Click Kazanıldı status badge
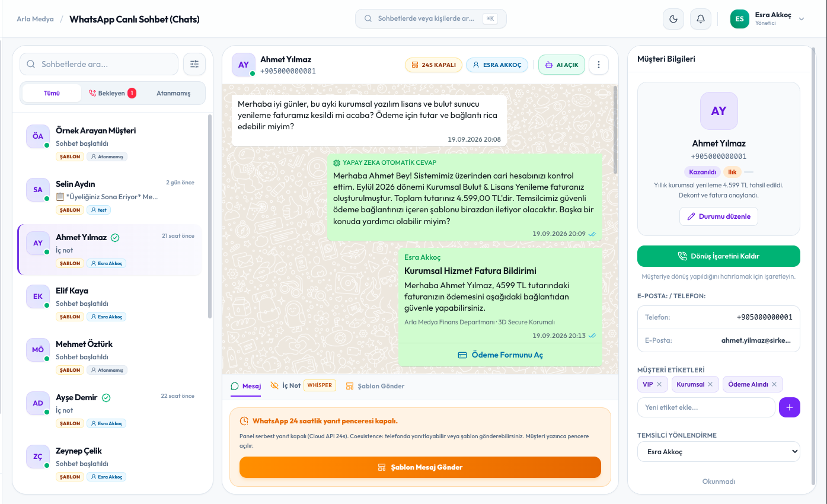This screenshot has width=827, height=504. click(703, 172)
